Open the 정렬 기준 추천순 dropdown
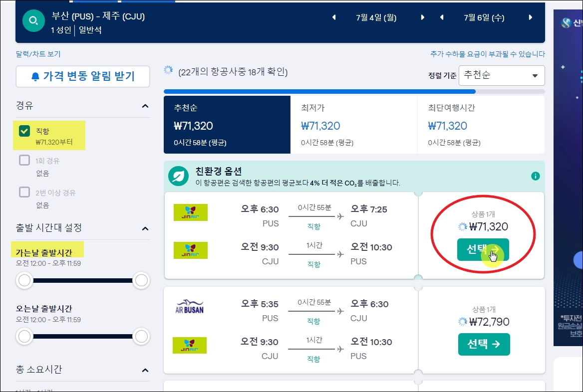This screenshot has width=583, height=392. click(502, 75)
